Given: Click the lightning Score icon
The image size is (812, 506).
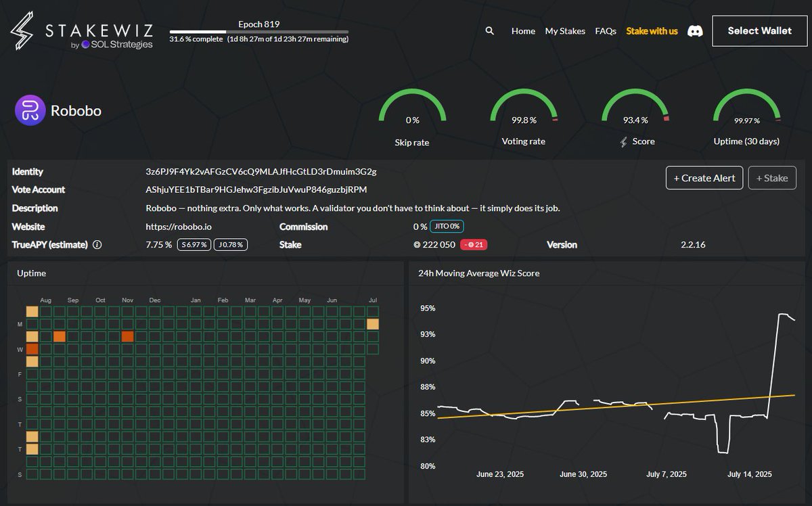Looking at the screenshot, I should point(624,141).
